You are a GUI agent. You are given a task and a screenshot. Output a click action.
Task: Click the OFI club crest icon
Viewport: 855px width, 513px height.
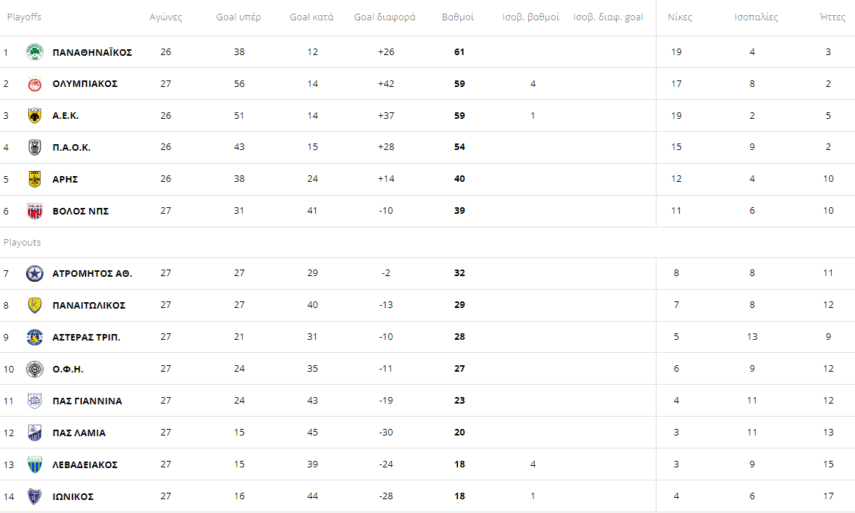[35, 369]
